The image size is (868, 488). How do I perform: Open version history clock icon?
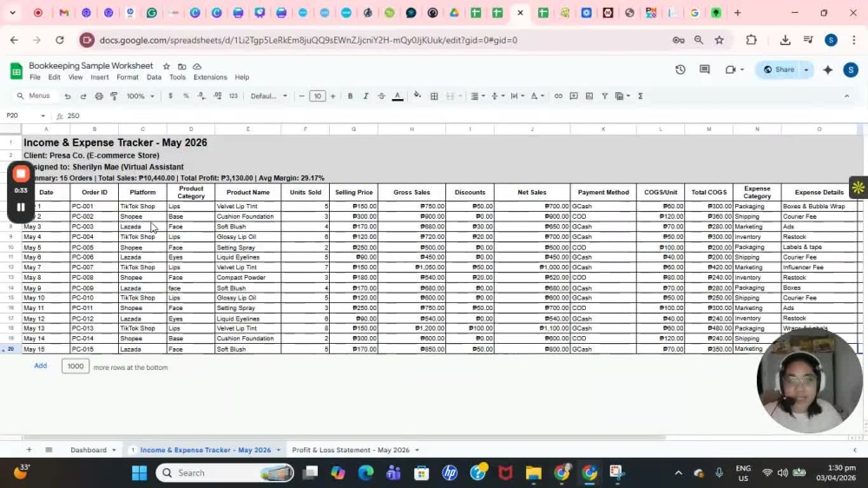[x=681, y=69]
